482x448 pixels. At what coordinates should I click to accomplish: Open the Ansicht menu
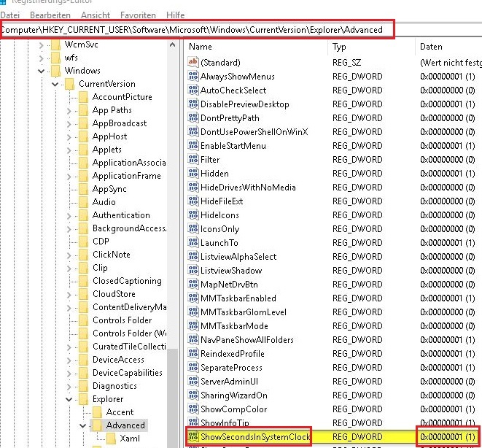tap(96, 15)
